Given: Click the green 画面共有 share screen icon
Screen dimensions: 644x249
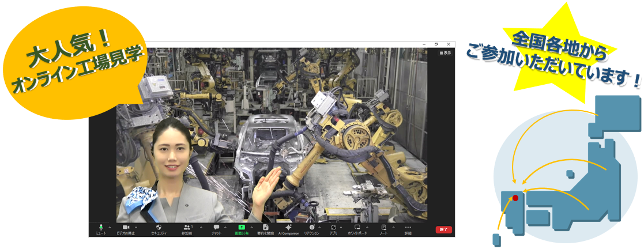Looking at the screenshot, I should pos(242,228).
